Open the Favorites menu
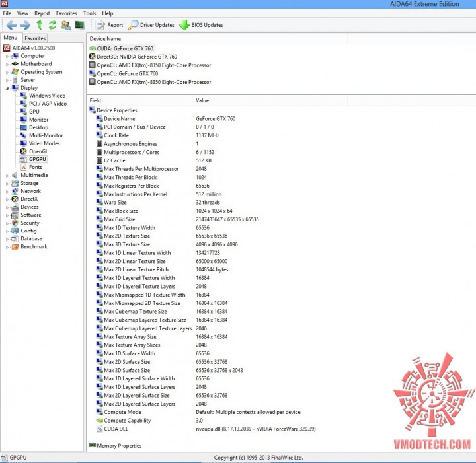 point(67,13)
